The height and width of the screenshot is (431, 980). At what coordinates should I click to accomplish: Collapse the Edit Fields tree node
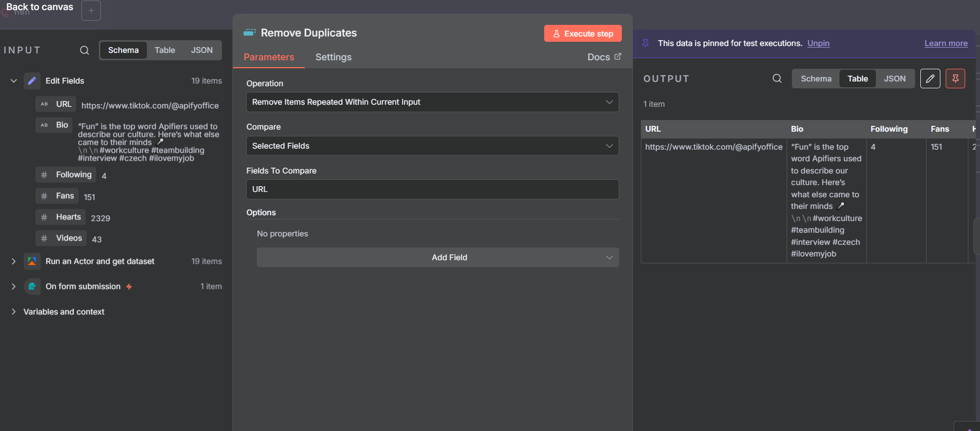(x=14, y=81)
